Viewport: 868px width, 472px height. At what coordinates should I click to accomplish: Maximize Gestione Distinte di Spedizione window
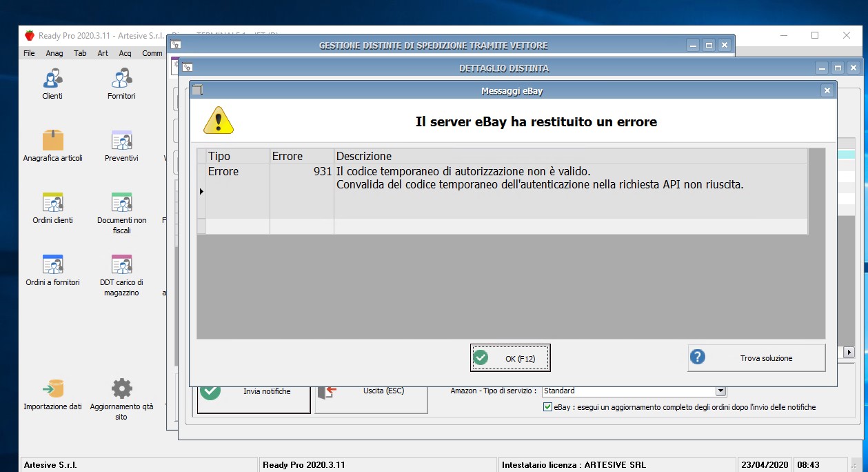pyautogui.click(x=708, y=46)
